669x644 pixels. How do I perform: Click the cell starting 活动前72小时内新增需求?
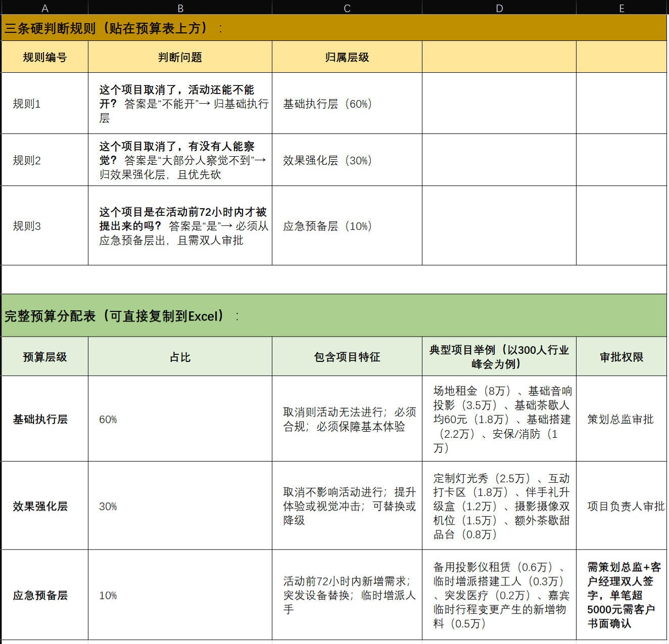(x=347, y=595)
